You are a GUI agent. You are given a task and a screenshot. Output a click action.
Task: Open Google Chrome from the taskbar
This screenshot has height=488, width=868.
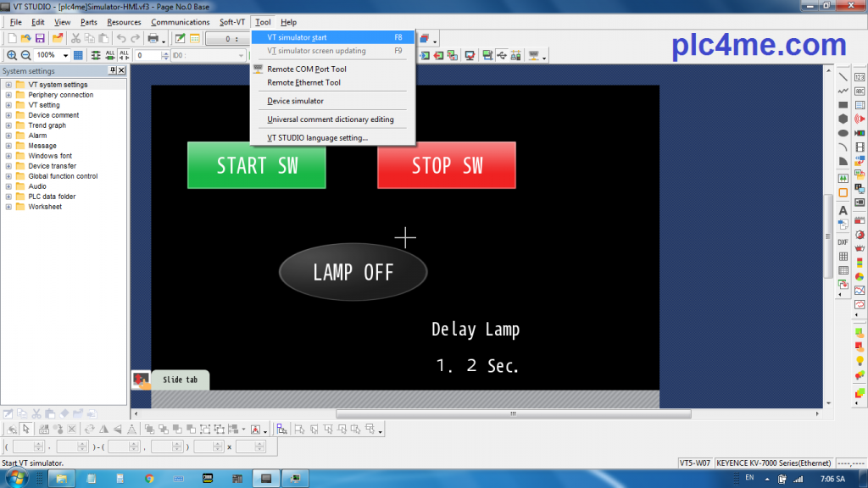tap(149, 479)
